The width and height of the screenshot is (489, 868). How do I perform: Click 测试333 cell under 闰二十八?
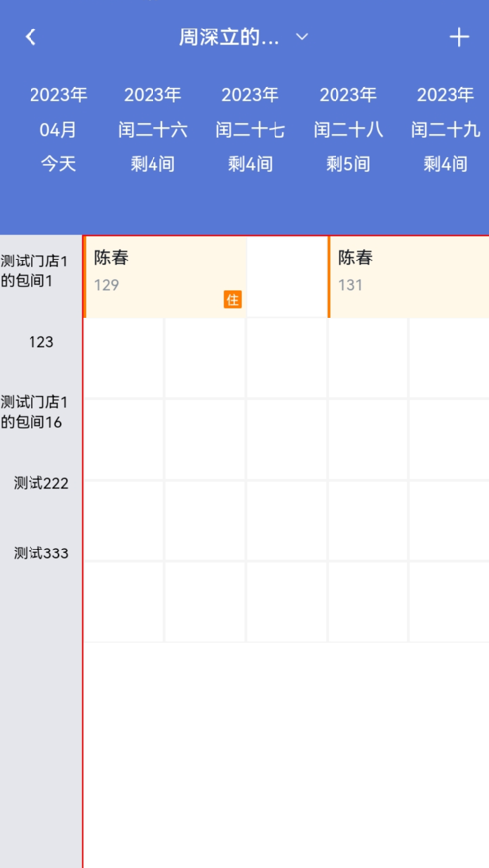coord(368,602)
